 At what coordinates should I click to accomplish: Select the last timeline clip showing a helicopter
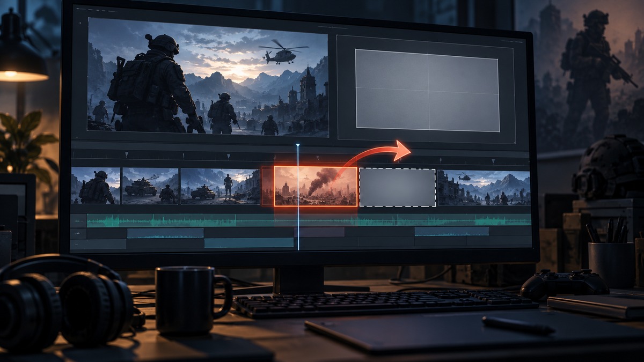tap(484, 188)
